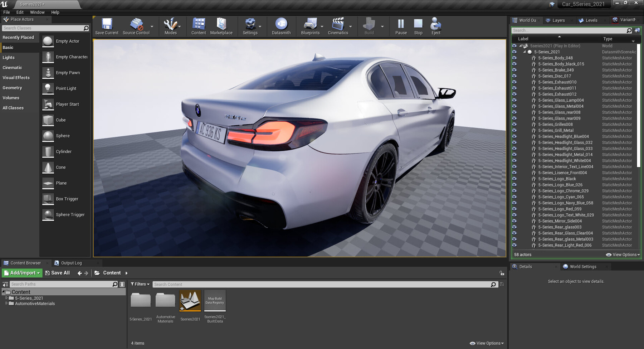The width and height of the screenshot is (644, 349).
Task: Select the Lights category
Action: tap(19, 58)
